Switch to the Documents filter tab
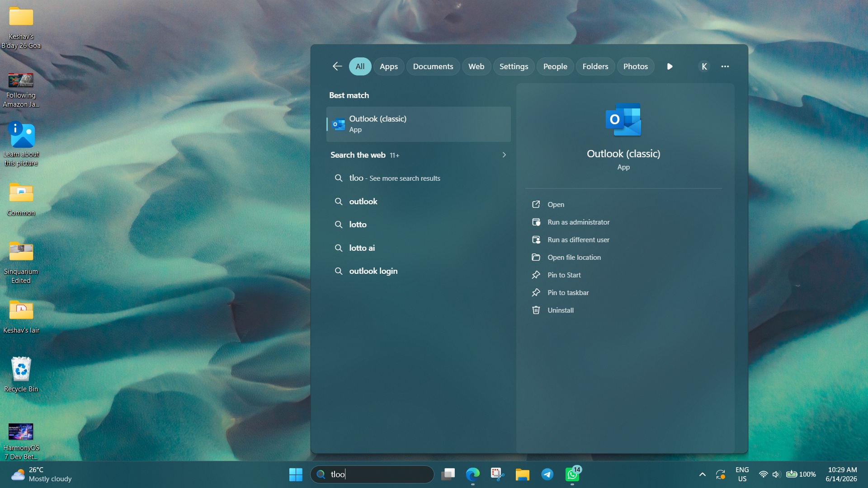The image size is (868, 488). click(433, 66)
